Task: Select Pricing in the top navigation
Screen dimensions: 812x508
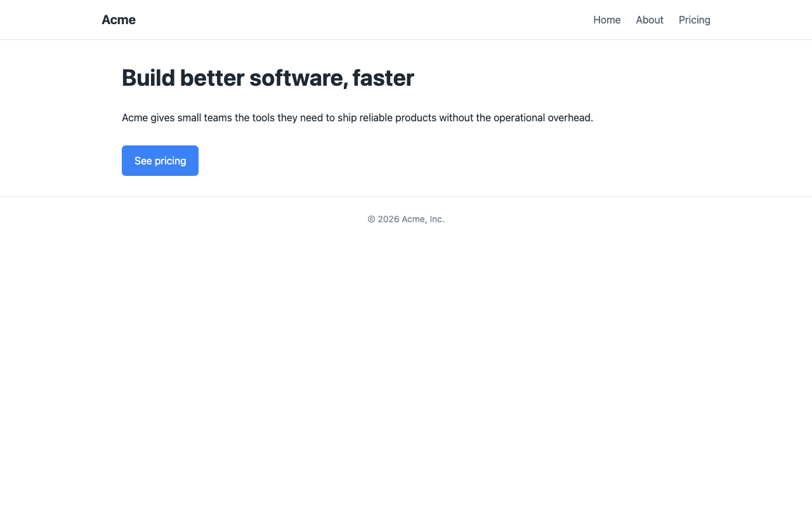Action: click(695, 20)
